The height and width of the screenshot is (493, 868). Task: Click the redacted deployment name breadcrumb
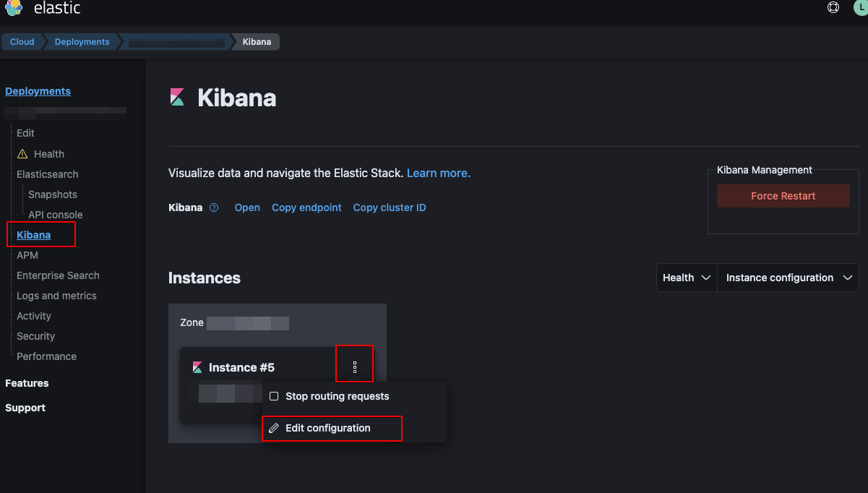click(176, 42)
